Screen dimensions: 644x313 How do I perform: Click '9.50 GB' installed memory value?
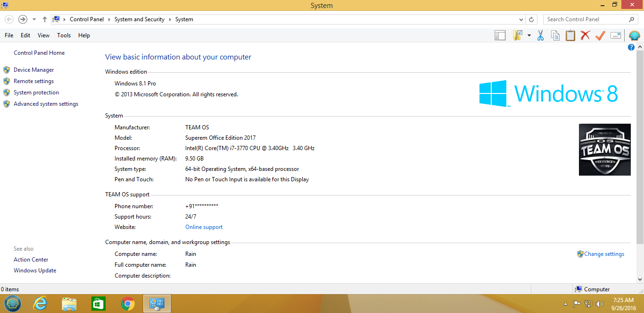(195, 159)
